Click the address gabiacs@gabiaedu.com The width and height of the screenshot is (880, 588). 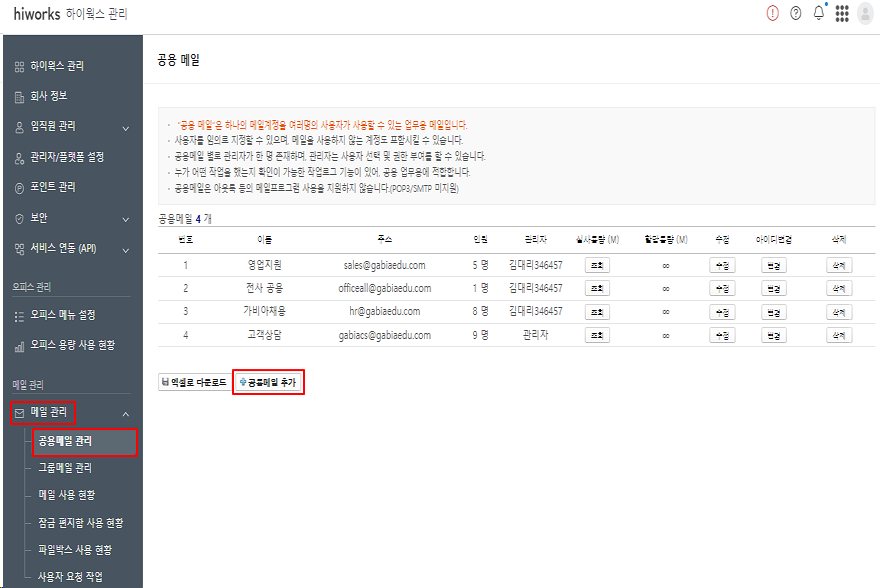tap(384, 336)
